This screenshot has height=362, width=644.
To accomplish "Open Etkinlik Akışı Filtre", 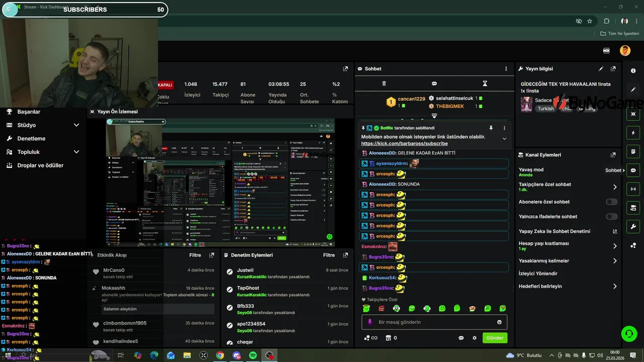I will click(x=195, y=255).
